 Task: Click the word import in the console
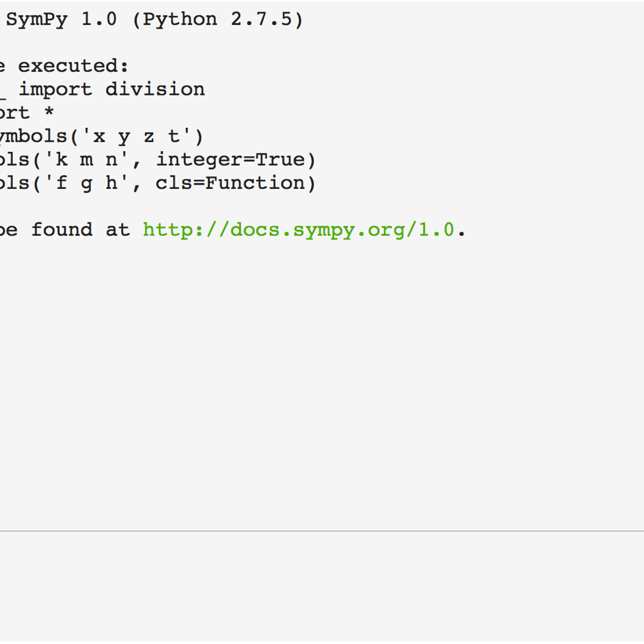[55, 90]
